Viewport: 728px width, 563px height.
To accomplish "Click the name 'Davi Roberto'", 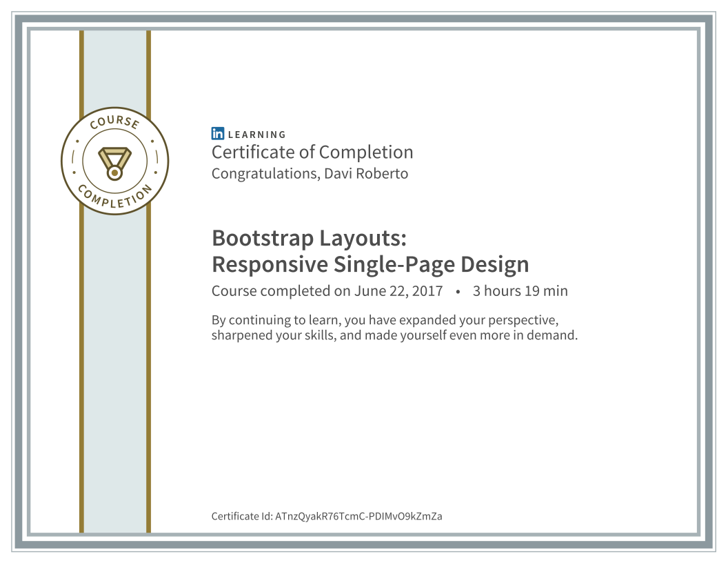I will click(366, 173).
